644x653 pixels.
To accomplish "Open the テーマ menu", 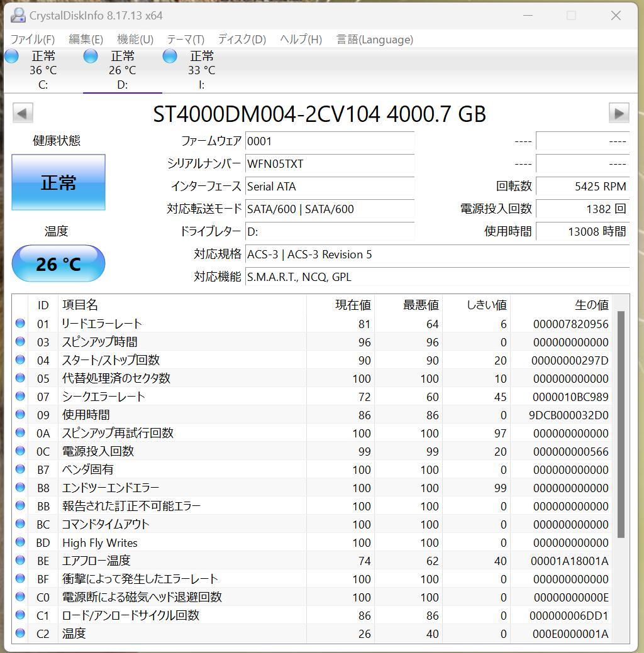I will pos(186,39).
